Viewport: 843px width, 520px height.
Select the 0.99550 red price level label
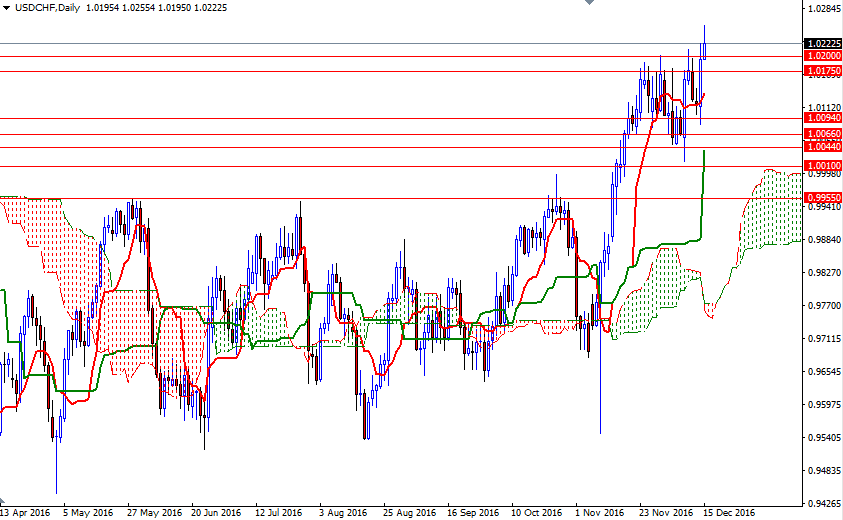pyautogui.click(x=823, y=198)
